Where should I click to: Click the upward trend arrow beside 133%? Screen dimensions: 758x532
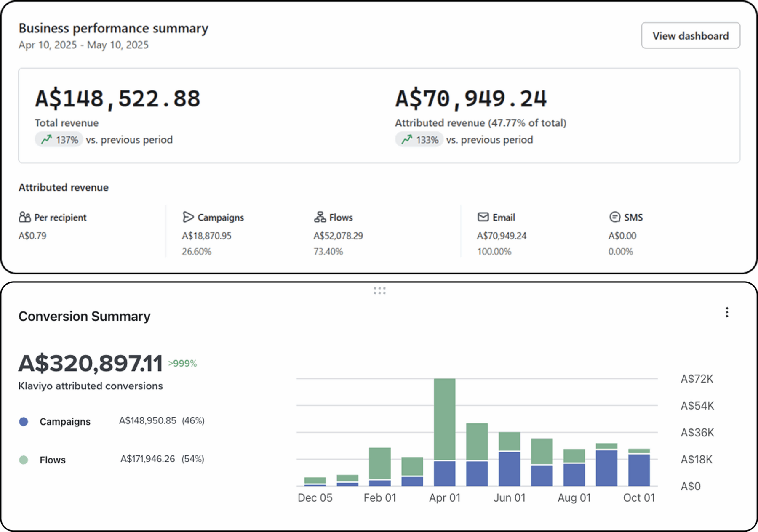(x=407, y=139)
